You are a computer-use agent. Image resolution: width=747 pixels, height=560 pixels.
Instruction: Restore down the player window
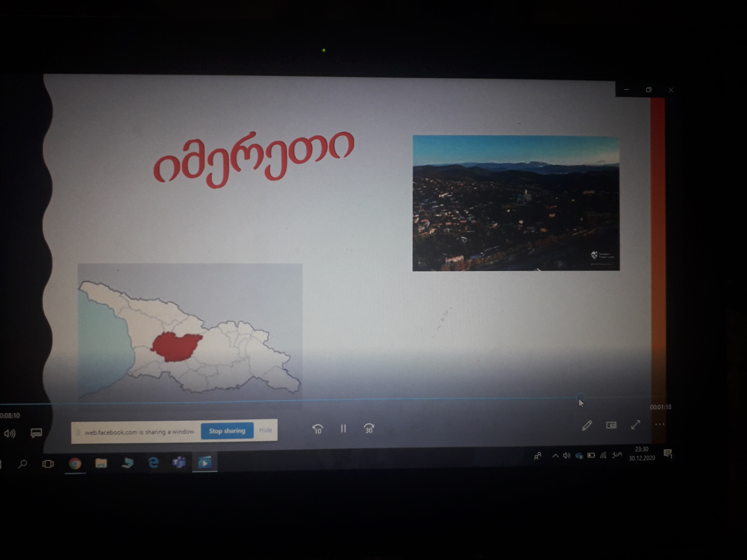[649, 90]
